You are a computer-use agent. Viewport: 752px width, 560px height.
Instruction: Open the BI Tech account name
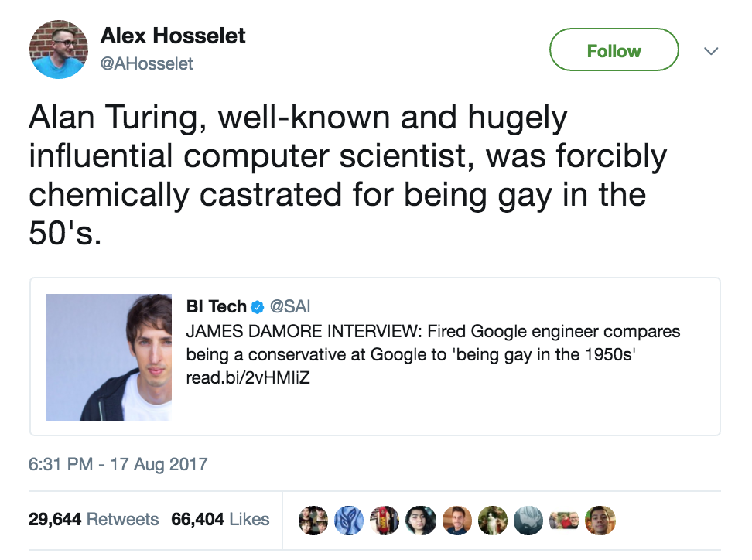pos(216,307)
